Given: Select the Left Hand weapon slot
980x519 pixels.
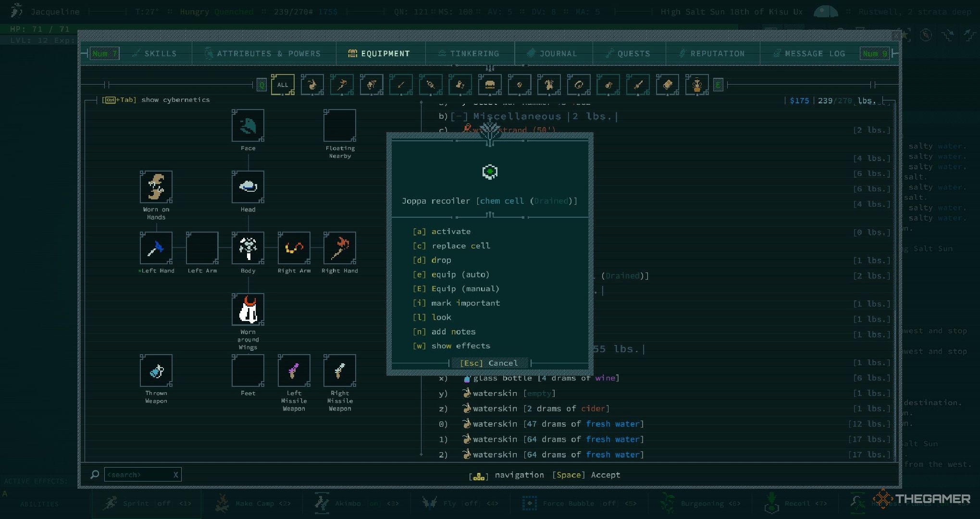Looking at the screenshot, I should point(156,248).
